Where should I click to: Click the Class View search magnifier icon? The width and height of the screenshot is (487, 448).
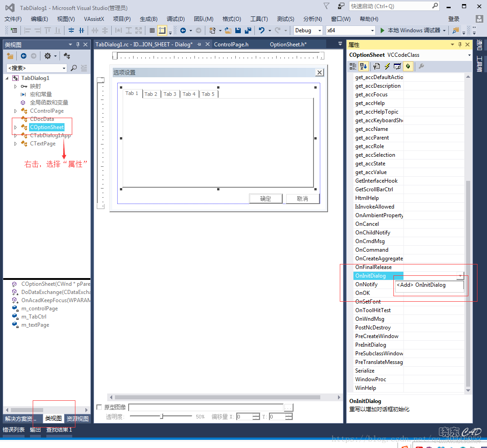click(x=74, y=68)
